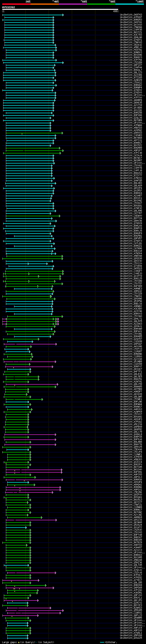
Task: Select label UniRef100_B9FTU8
Action: (x=131, y=535)
